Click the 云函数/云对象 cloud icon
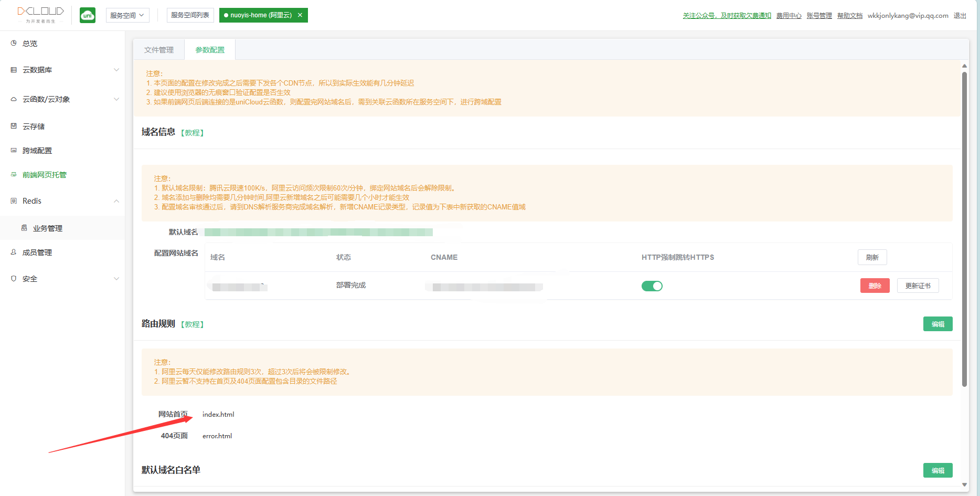This screenshot has width=980, height=496. (x=14, y=99)
